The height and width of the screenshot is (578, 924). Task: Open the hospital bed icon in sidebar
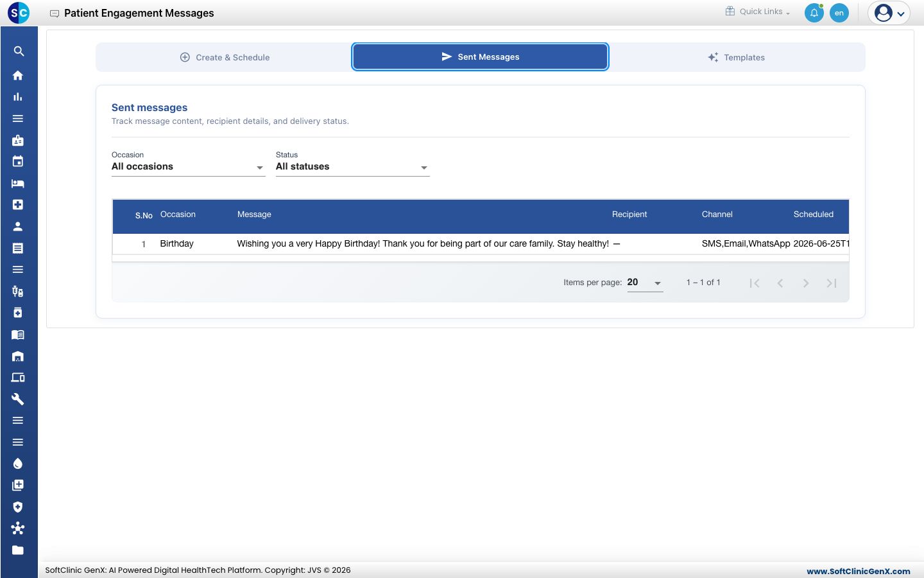(x=18, y=184)
